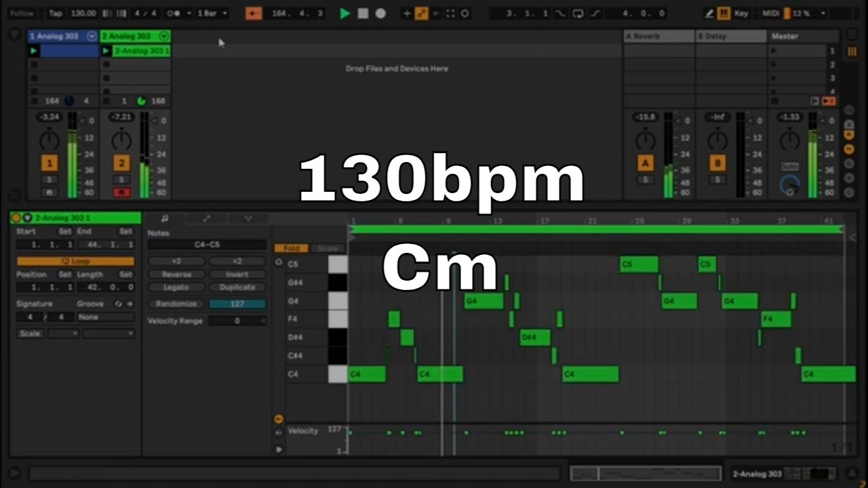The width and height of the screenshot is (868, 488).
Task: Open Key Map Mode
Action: (741, 14)
